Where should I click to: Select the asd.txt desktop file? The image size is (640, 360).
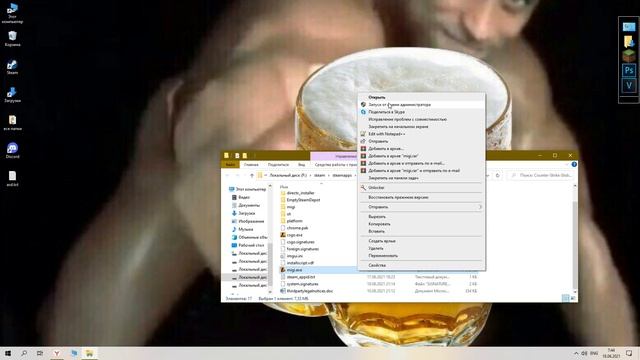pyautogui.click(x=12, y=179)
